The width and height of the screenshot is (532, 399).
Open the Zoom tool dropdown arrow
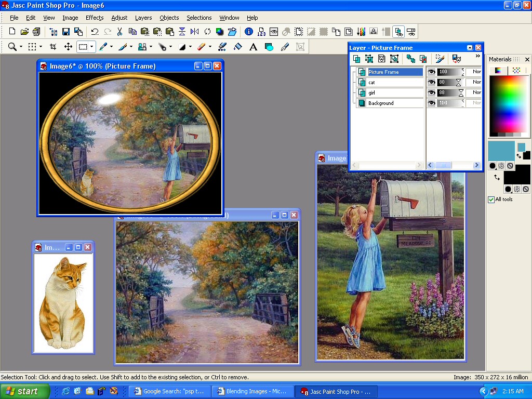pyautogui.click(x=21, y=46)
